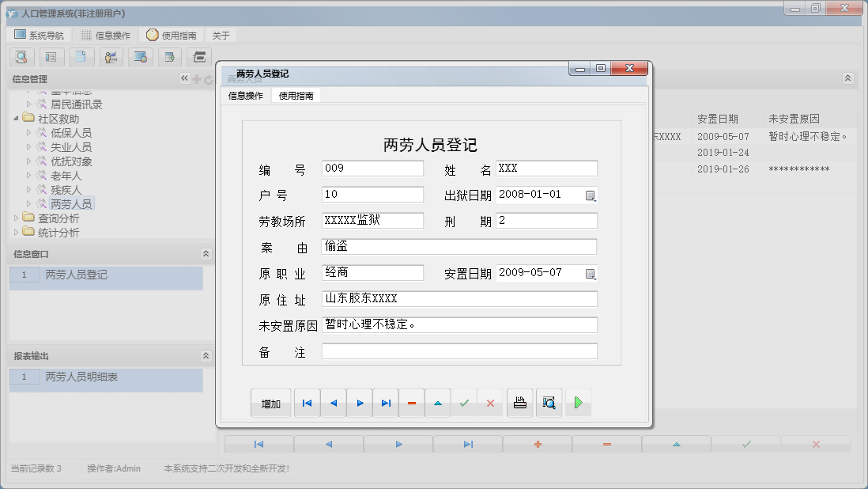
Task: Open the document icon on the main toolbar
Action: [81, 57]
